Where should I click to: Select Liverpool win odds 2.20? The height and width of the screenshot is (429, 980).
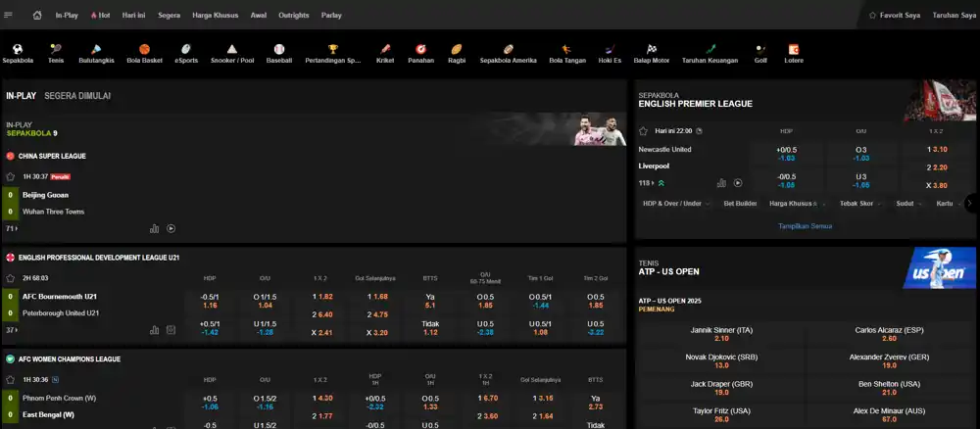click(937, 167)
